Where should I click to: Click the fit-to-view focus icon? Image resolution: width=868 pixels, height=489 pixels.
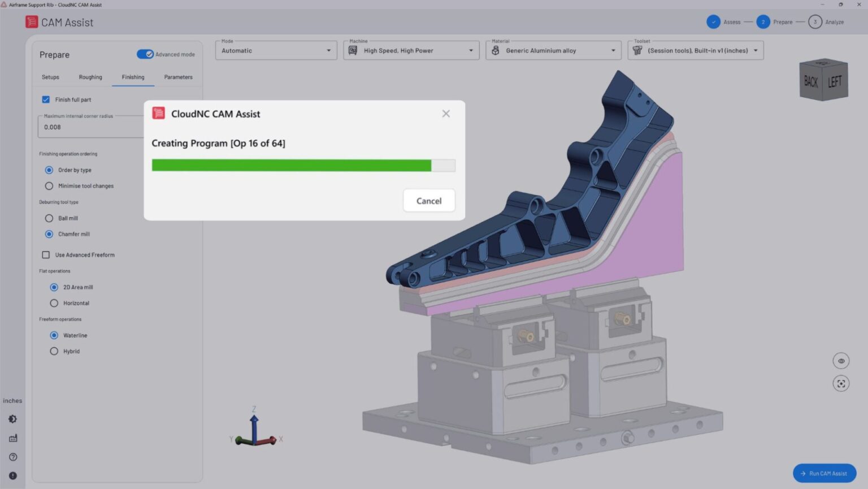(841, 383)
